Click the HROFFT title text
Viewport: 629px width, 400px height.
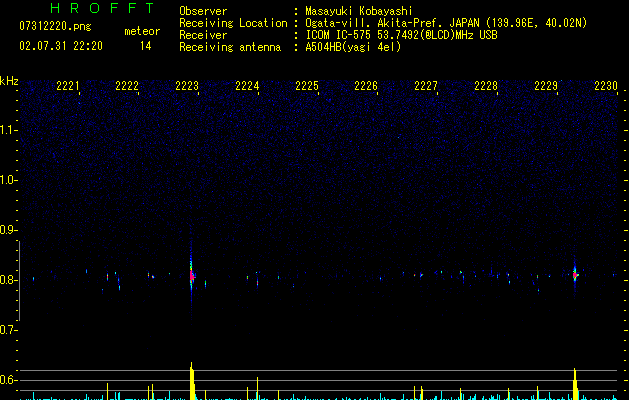[103, 8]
